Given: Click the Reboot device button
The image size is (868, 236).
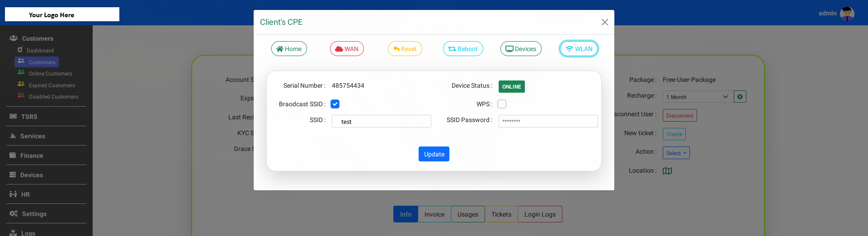Looking at the screenshot, I should (x=463, y=49).
